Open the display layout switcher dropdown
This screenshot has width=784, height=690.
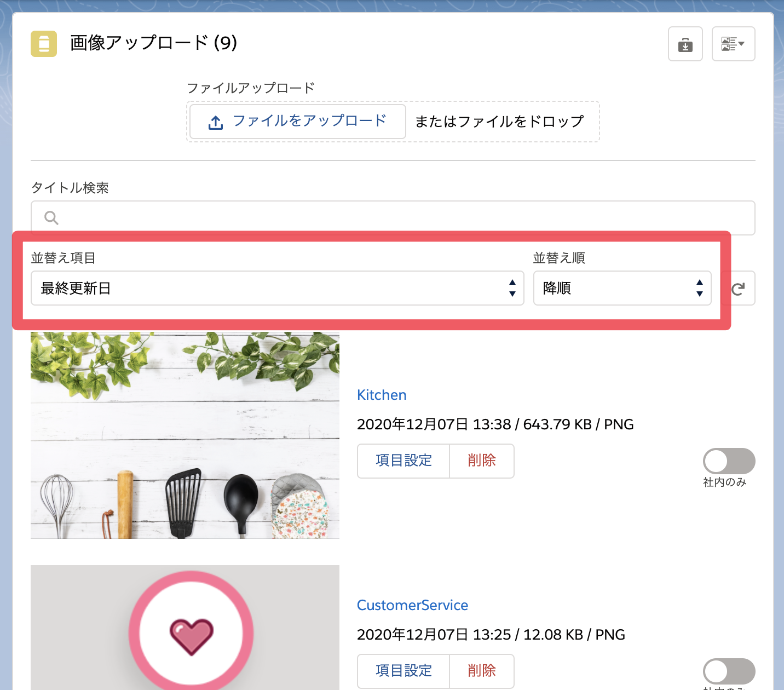coord(734,44)
